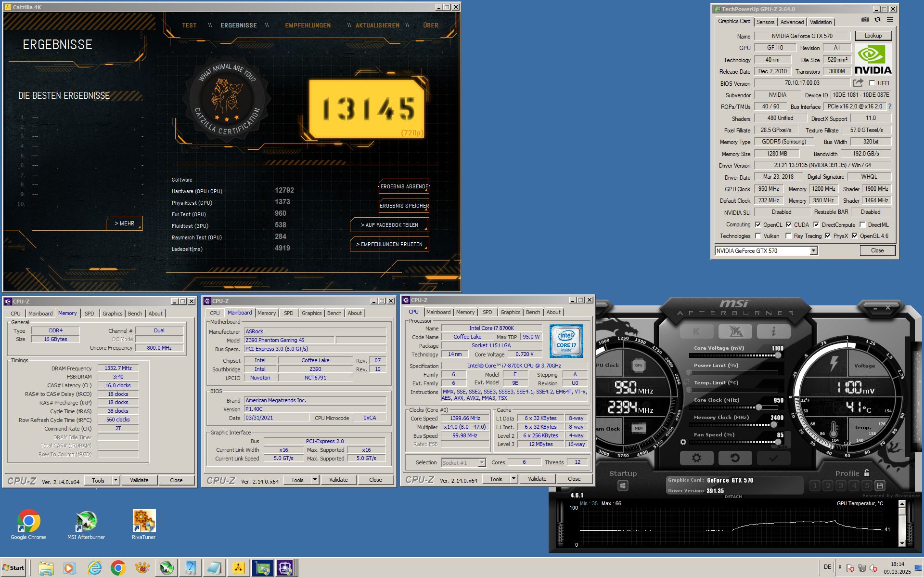Click the tray show hidden icons arrow
This screenshot has width=924, height=578.
pos(840,567)
